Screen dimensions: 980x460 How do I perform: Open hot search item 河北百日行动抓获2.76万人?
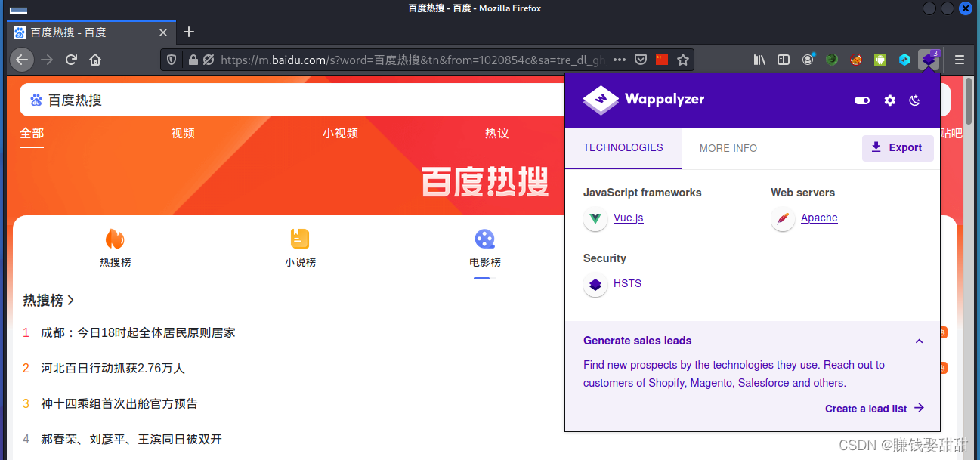113,369
